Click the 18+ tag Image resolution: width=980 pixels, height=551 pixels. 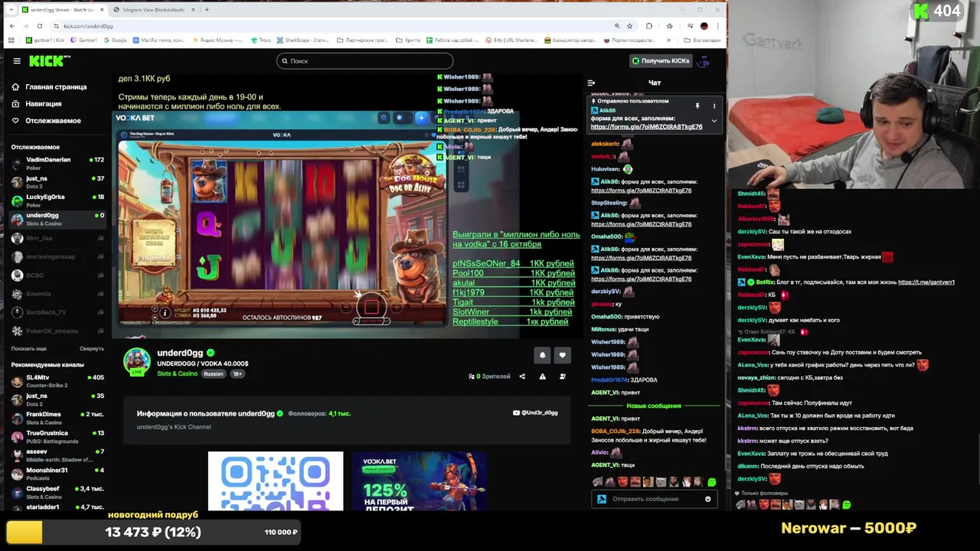pyautogui.click(x=237, y=374)
